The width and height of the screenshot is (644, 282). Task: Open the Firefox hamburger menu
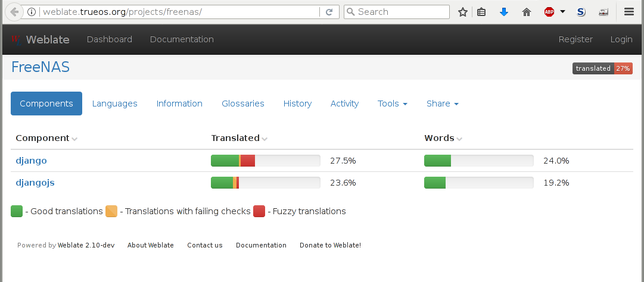pos(629,12)
